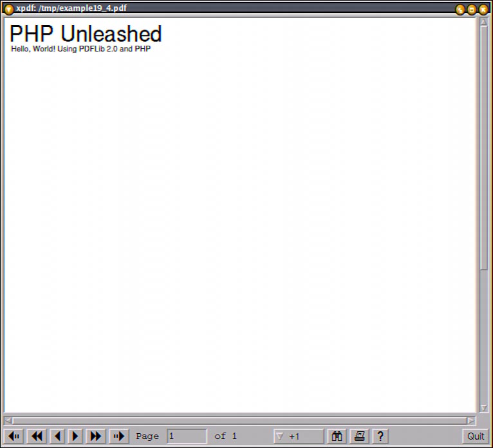Go to the next page
The height and width of the screenshot is (448, 493).
[x=75, y=436]
